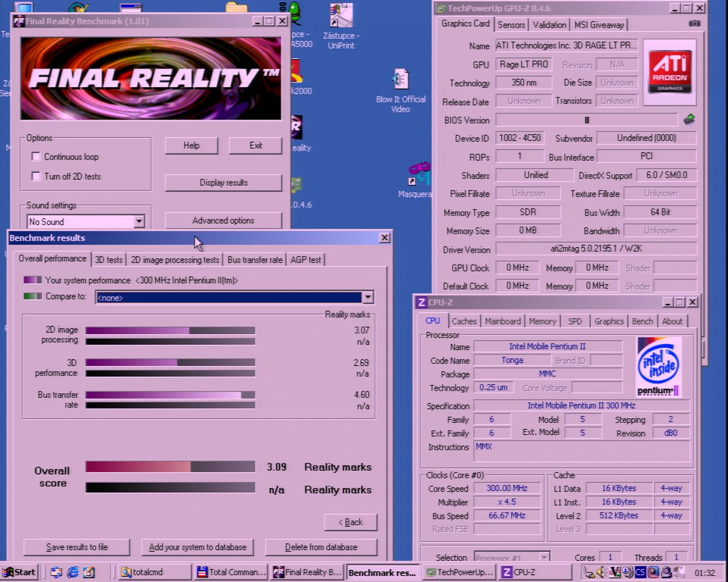Screen dimensions: 728x582
Task: Open the Sensors tab in GPU-Z
Action: 511,24
